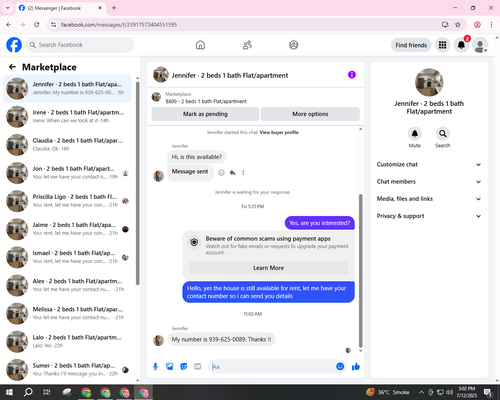The height and width of the screenshot is (400, 500).
Task: Open Irene's conversation in the list
Action: [67, 117]
